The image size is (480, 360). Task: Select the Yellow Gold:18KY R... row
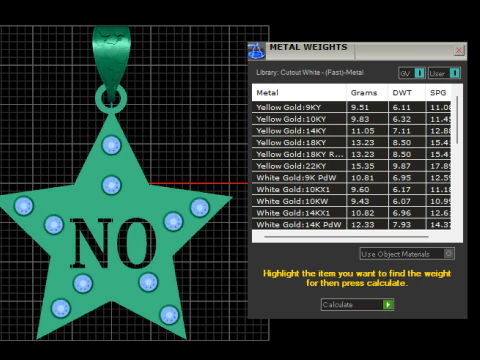pyautogui.click(x=351, y=154)
